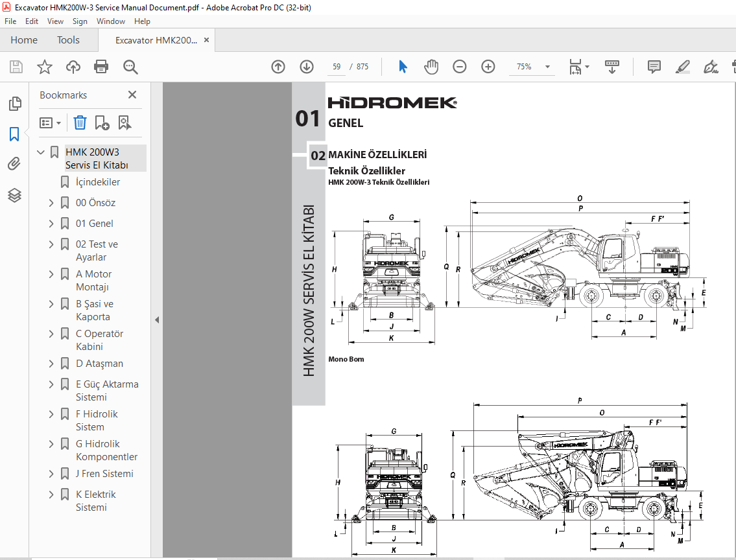Add a new bookmark icon
736x560 pixels.
coord(102,123)
